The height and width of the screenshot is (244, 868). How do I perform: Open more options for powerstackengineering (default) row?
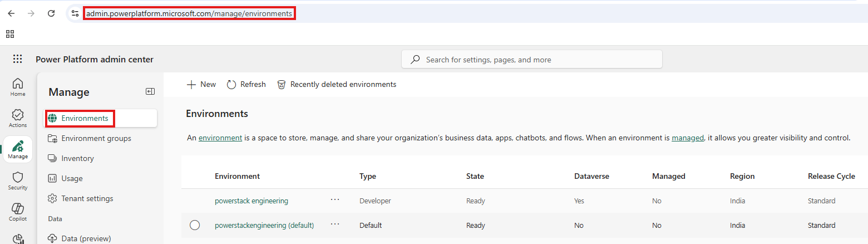[335, 224]
